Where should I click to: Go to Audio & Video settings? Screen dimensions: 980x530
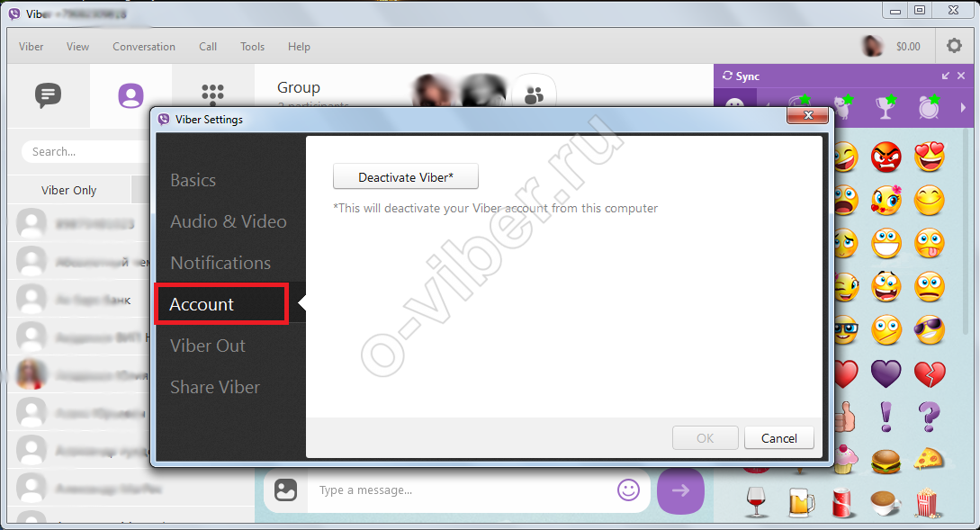tap(229, 221)
